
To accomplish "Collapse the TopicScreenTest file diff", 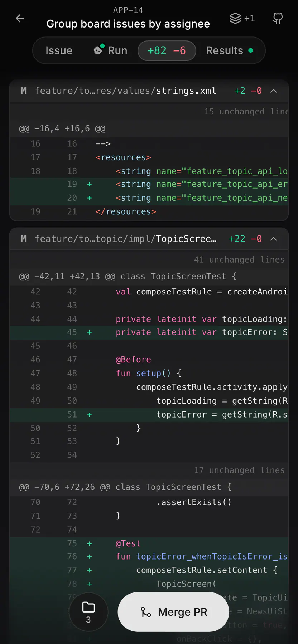I will (274, 239).
